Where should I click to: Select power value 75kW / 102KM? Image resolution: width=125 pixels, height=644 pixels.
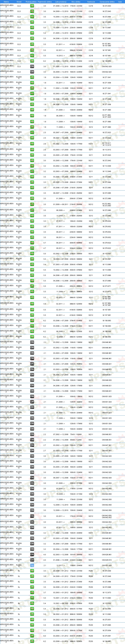tap(76, 435)
